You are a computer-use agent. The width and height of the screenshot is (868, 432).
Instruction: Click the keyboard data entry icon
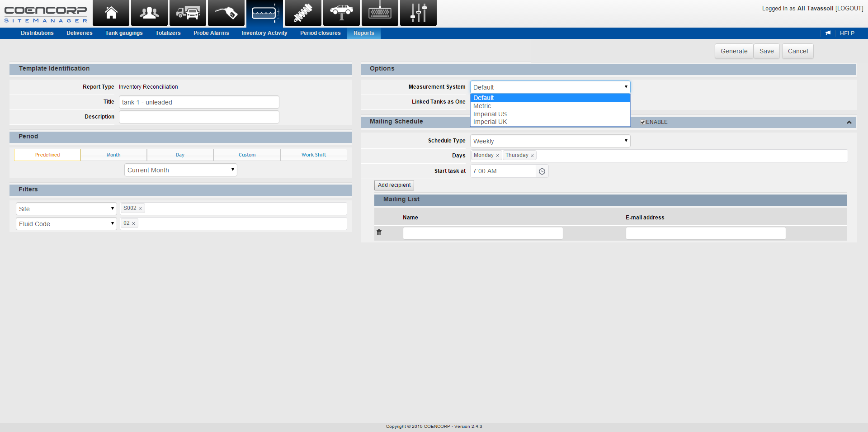379,13
